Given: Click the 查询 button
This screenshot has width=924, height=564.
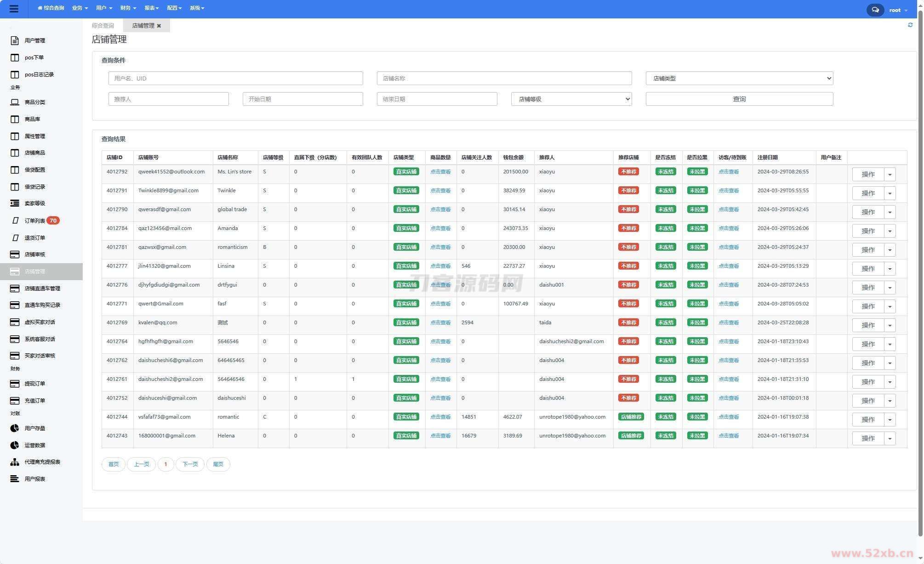Looking at the screenshot, I should point(739,99).
